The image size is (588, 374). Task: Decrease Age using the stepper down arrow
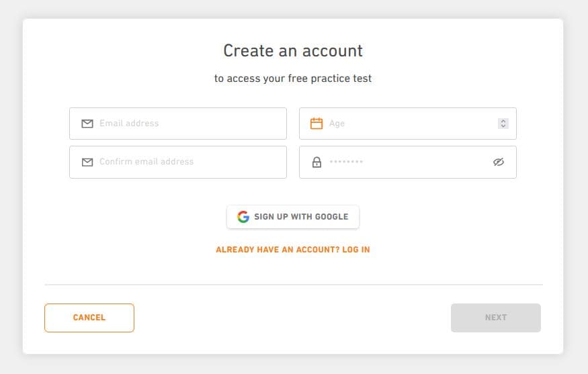click(x=503, y=126)
